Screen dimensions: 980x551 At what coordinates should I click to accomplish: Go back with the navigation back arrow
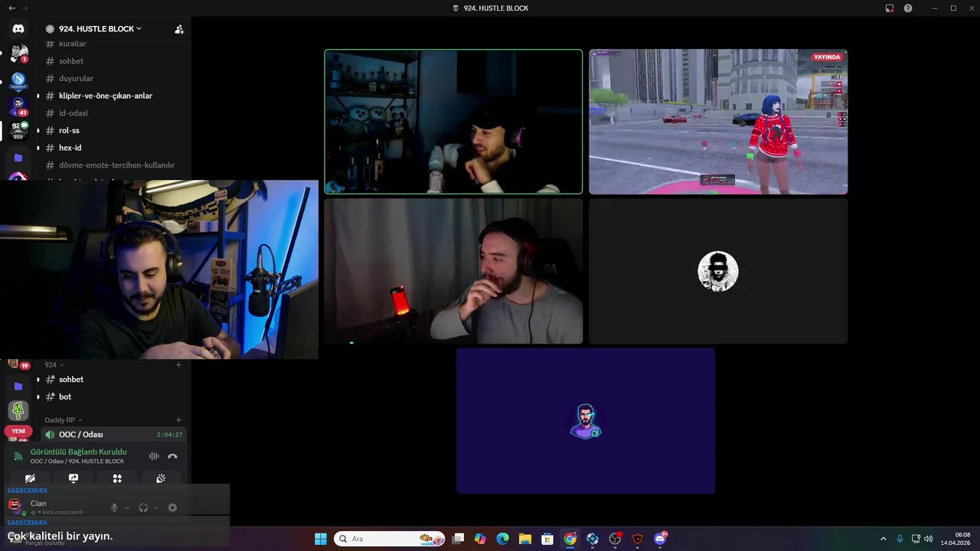pos(11,8)
